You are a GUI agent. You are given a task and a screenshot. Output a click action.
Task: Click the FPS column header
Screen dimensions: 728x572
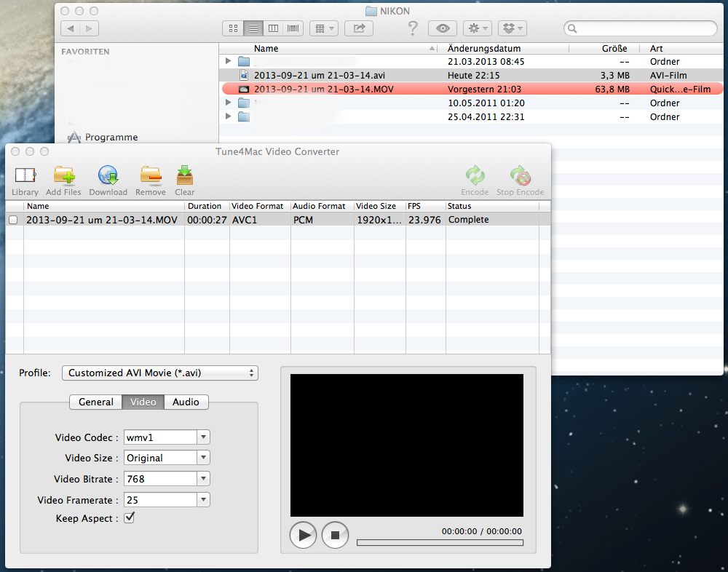(x=426, y=206)
